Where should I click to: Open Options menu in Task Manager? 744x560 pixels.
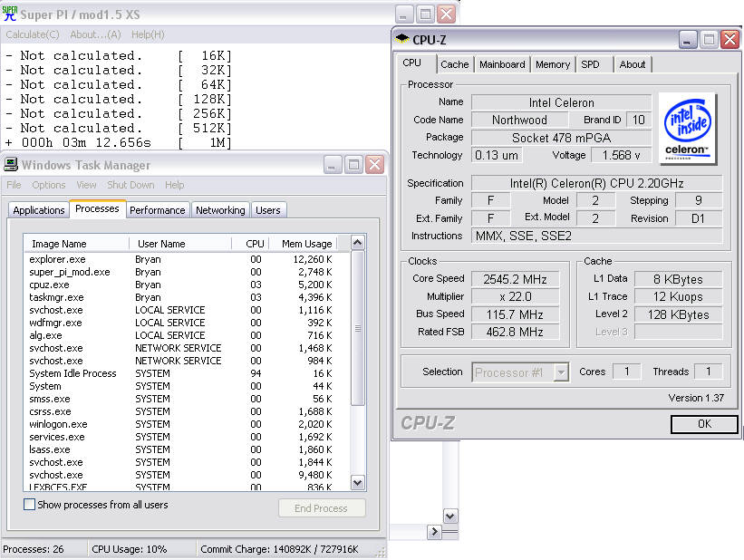[x=48, y=185]
